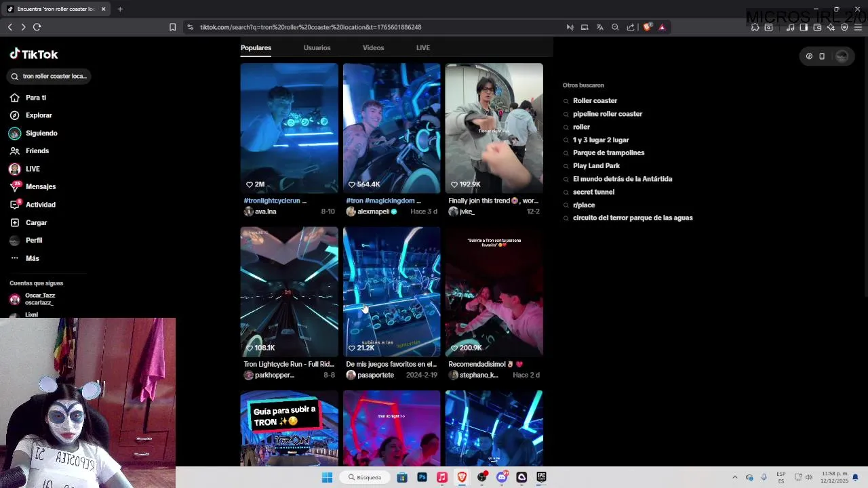
Task: Search suggestion 'secret tunnel'
Action: point(593,192)
